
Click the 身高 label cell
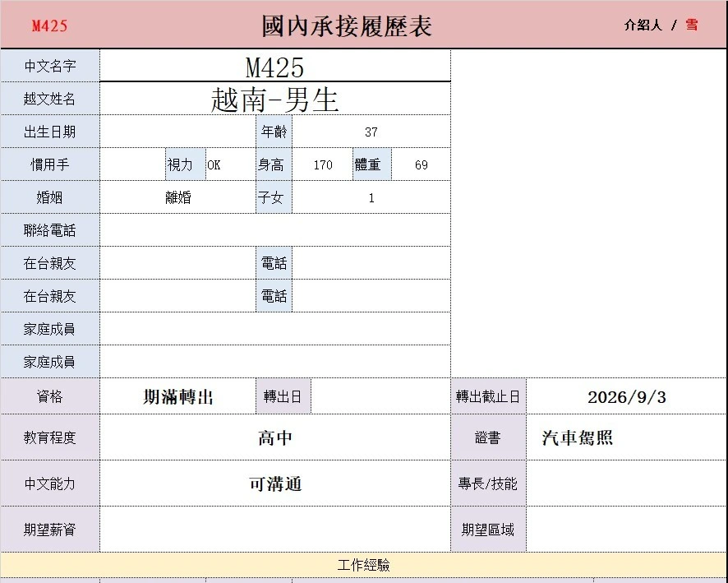click(x=274, y=165)
